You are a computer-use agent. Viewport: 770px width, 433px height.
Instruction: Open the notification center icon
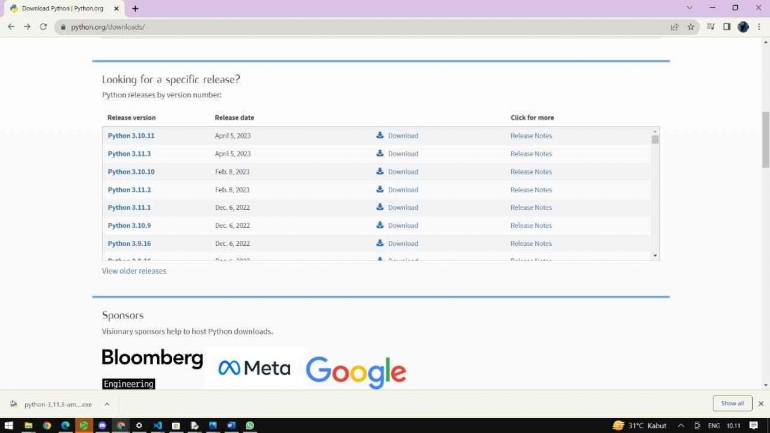coord(754,425)
